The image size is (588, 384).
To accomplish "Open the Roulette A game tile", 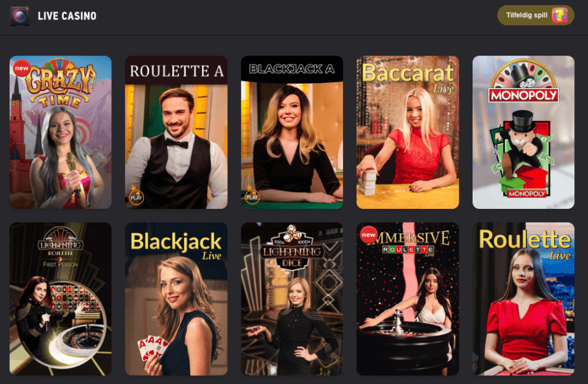I will tap(176, 132).
